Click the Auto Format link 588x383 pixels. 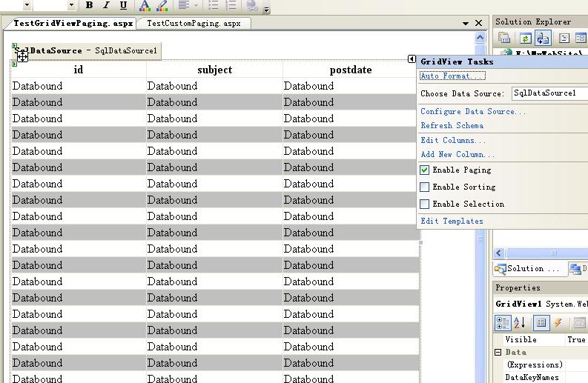coord(452,76)
